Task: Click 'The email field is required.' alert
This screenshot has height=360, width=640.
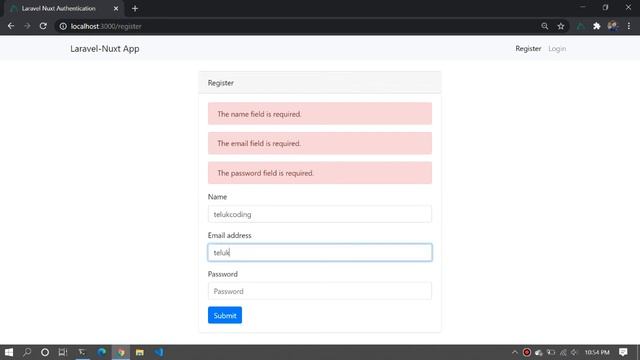Action: 320,143
